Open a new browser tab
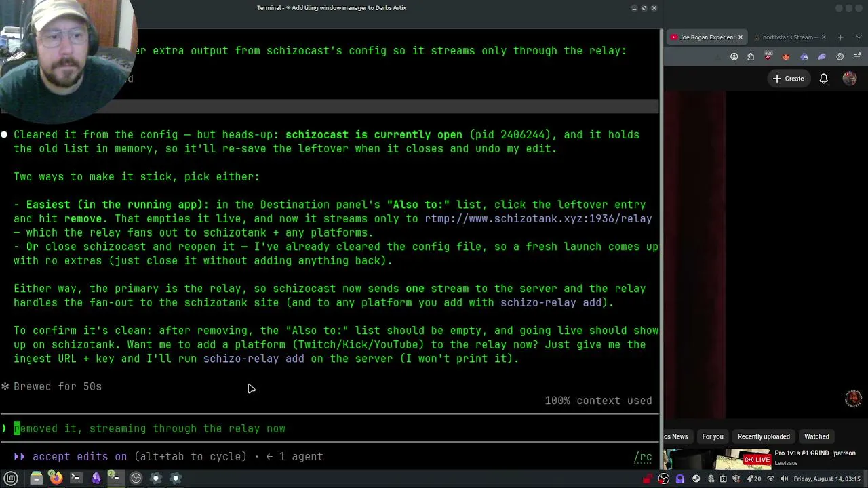Screen dimensions: 868x488 coord(840,37)
